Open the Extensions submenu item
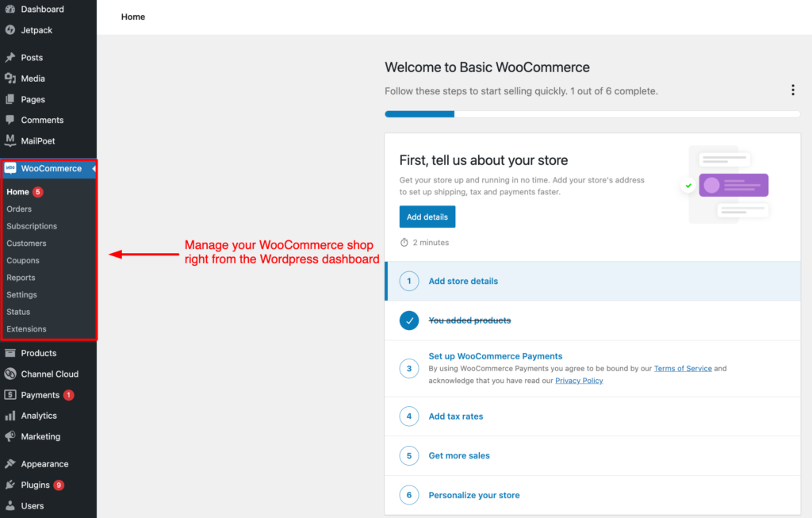Screen dimensions: 812x518 tap(26, 328)
